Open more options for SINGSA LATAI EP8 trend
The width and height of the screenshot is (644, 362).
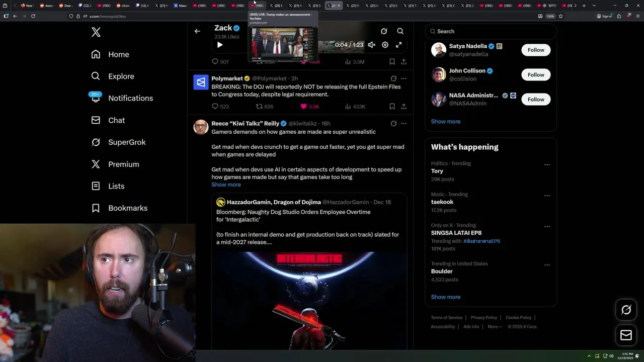pos(547,226)
